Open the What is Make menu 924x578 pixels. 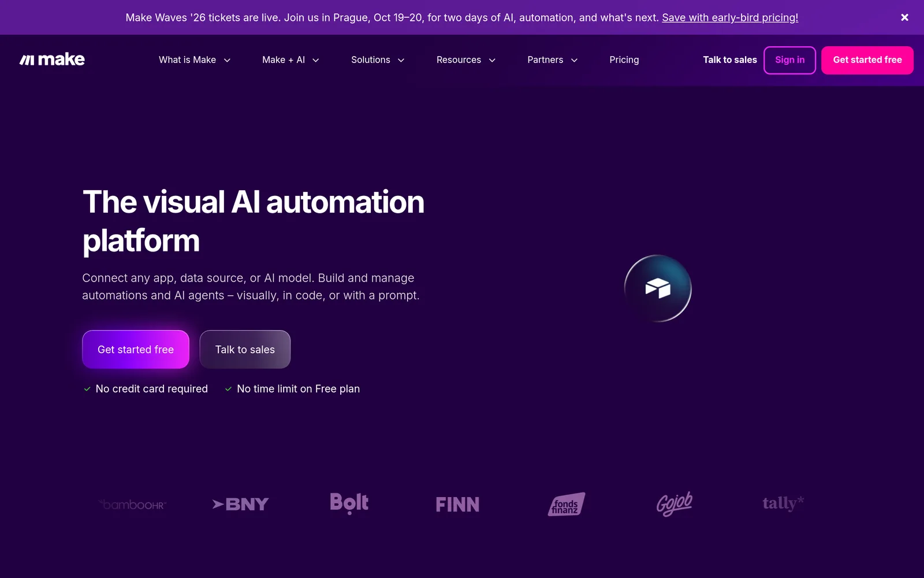pyautogui.click(x=187, y=60)
